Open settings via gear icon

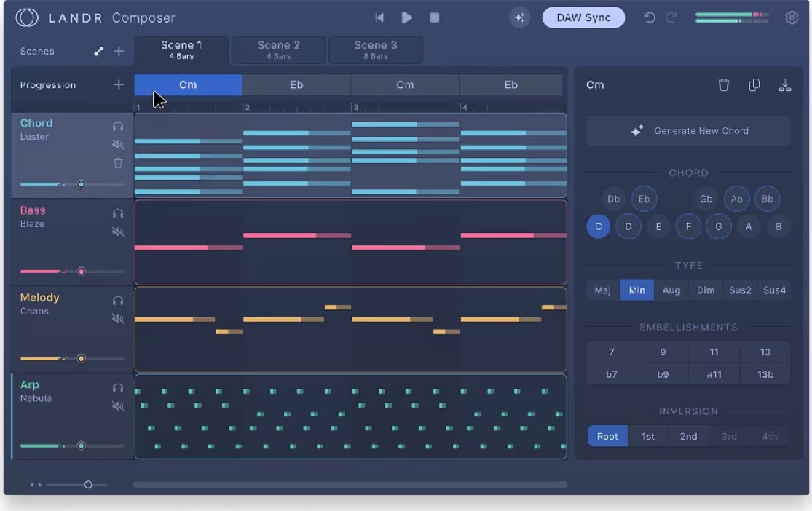click(792, 17)
